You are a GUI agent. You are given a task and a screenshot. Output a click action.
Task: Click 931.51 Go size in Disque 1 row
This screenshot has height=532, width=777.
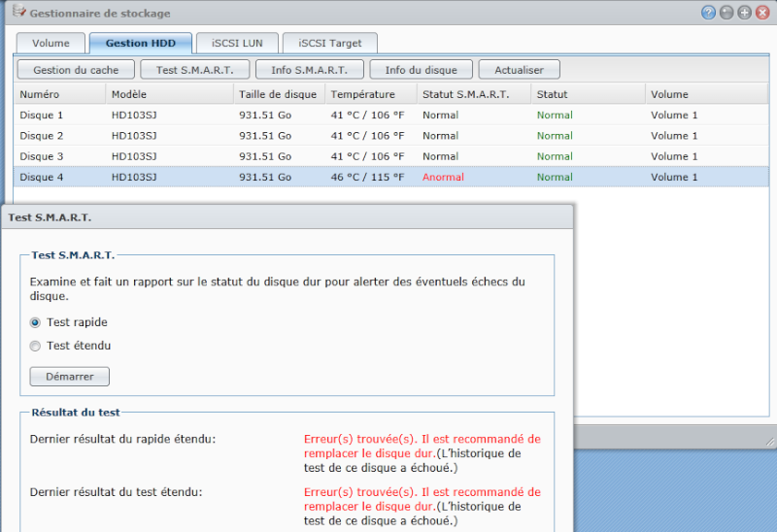265,115
